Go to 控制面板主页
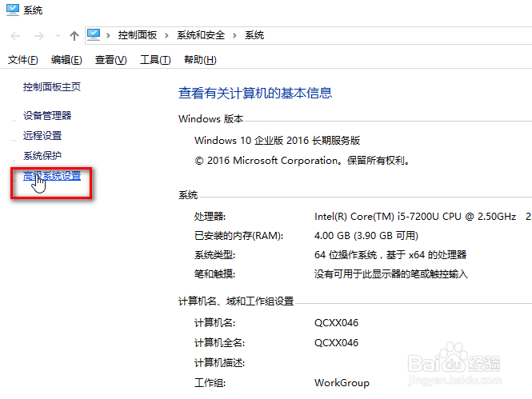This screenshot has width=532, height=399. (x=52, y=87)
